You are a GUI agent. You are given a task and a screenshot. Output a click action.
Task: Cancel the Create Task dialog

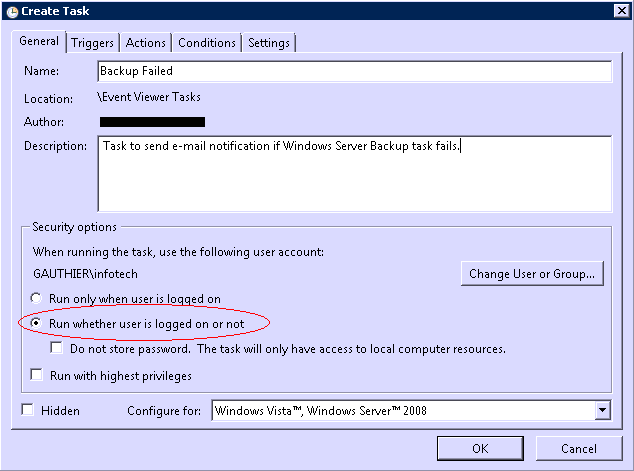[579, 448]
